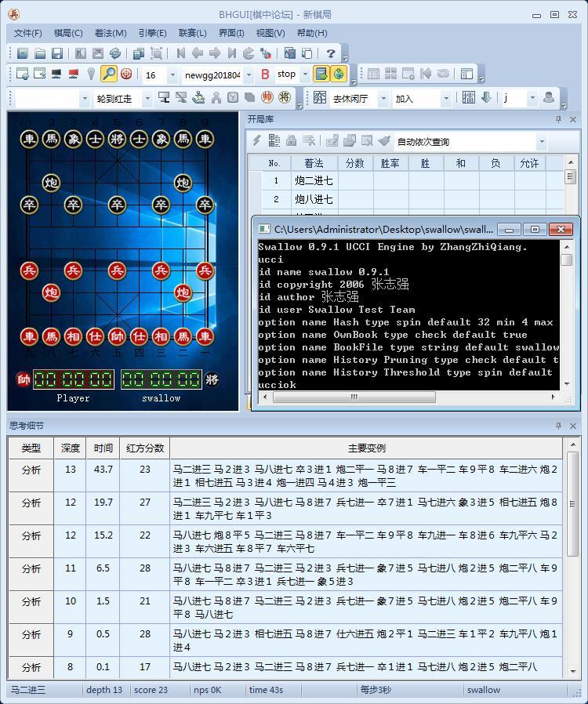This screenshot has width=588, height=704.
Task: Open the depth 16 dropdown
Action: coord(172,75)
